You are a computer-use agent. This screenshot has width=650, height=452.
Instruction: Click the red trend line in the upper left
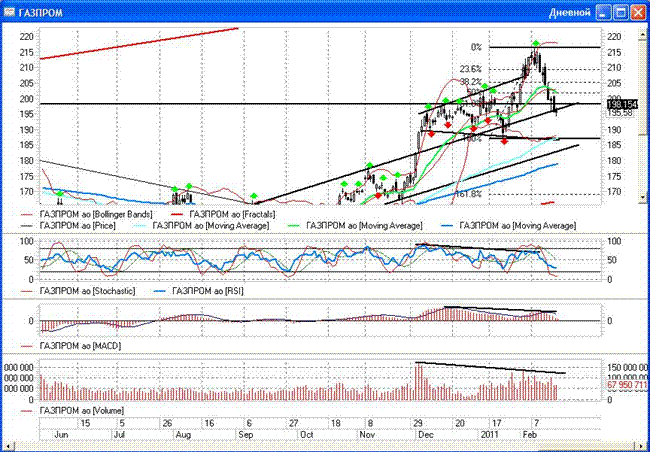(x=139, y=44)
